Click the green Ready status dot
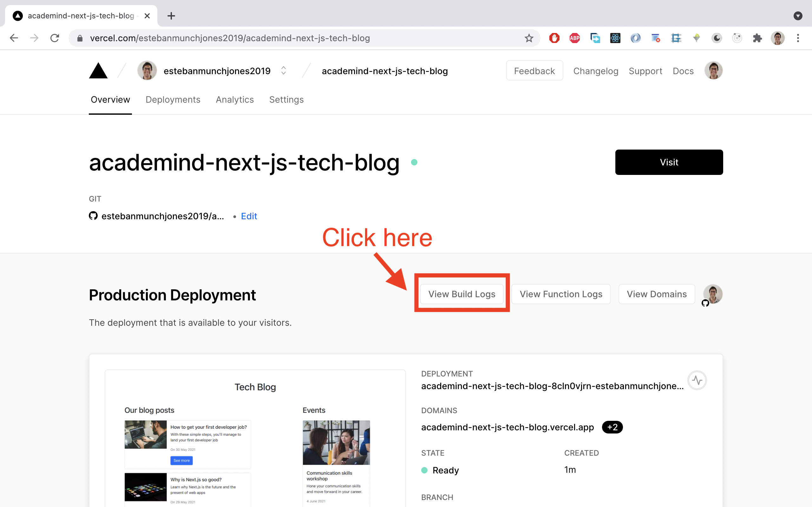Image resolution: width=812 pixels, height=507 pixels. (425, 470)
